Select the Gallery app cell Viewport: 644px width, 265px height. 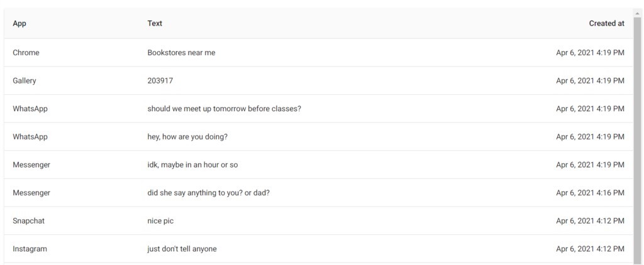pyautogui.click(x=25, y=80)
